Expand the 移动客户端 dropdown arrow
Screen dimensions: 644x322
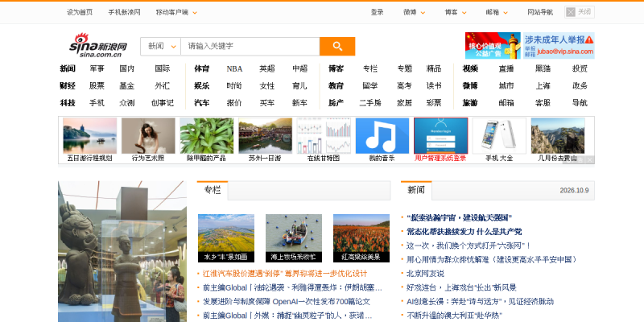[x=195, y=13]
